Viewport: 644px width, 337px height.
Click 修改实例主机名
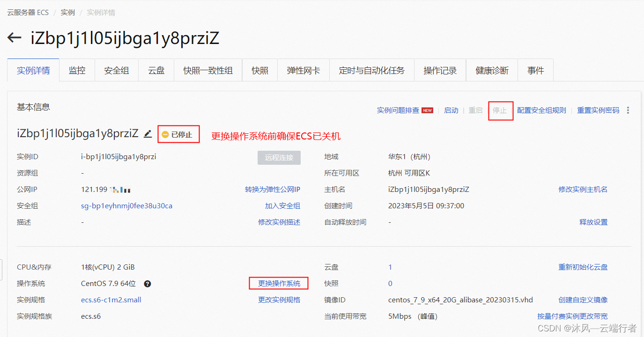pos(583,190)
